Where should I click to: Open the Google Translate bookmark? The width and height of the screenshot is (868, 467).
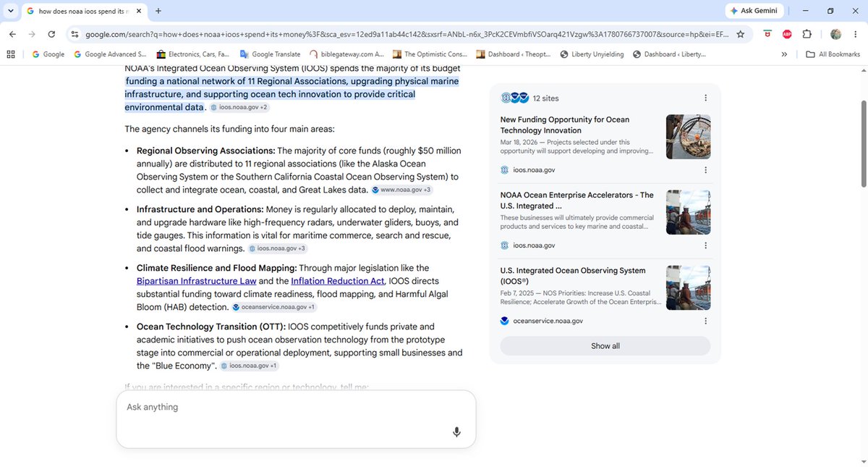pos(270,54)
